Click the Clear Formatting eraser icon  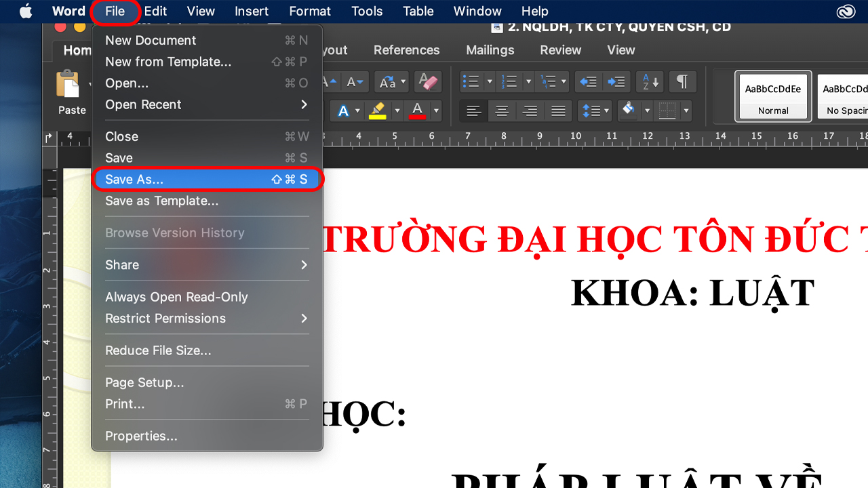click(x=428, y=82)
